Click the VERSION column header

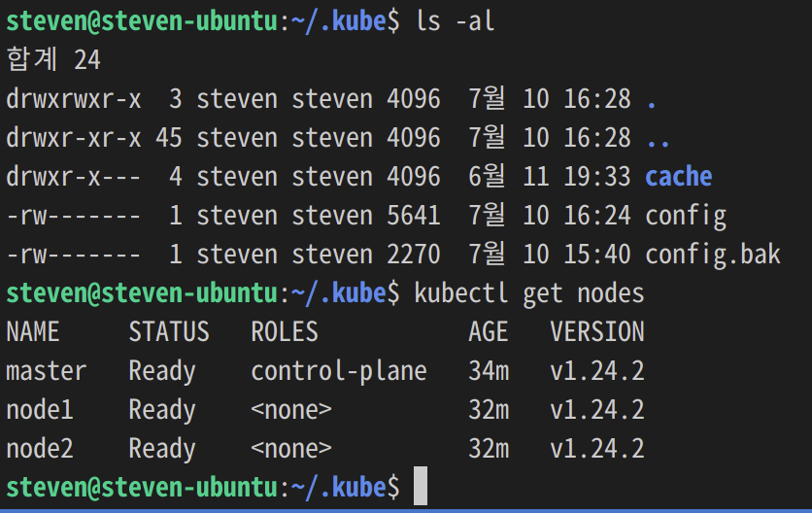(x=597, y=331)
